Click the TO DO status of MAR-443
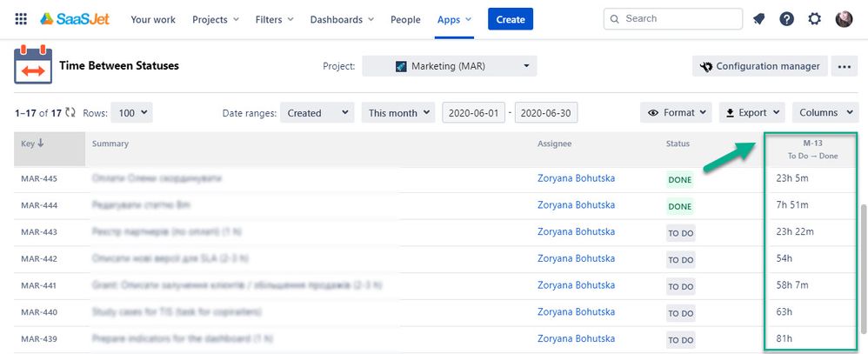The height and width of the screenshot is (354, 868). point(680,233)
